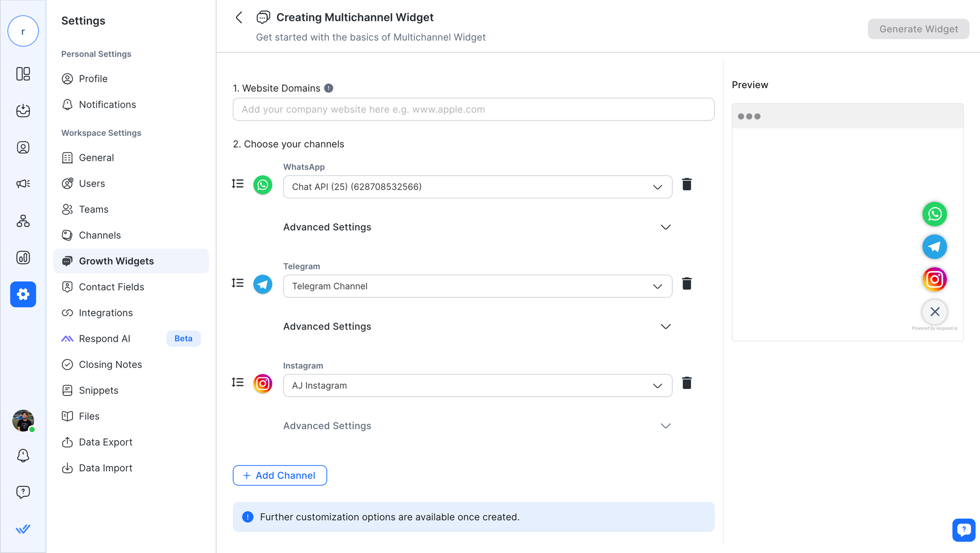The image size is (980, 553).
Task: Click the Telegram row trash icon
Action: click(x=686, y=284)
